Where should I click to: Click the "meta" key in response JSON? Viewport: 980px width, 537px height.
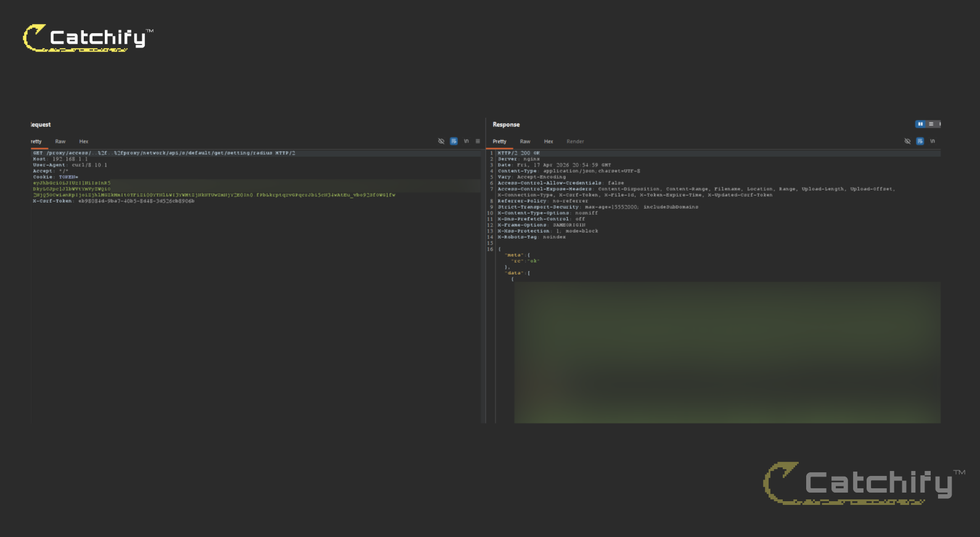point(514,255)
